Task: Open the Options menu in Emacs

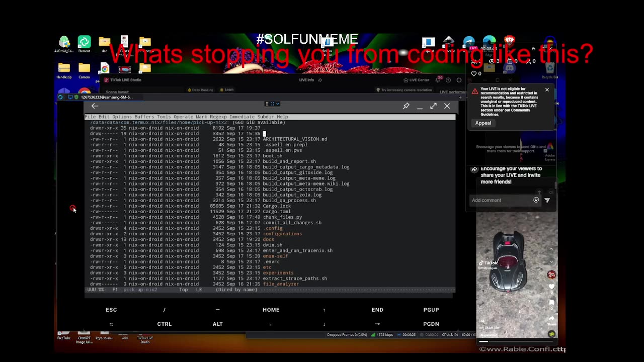Action: [x=122, y=117]
